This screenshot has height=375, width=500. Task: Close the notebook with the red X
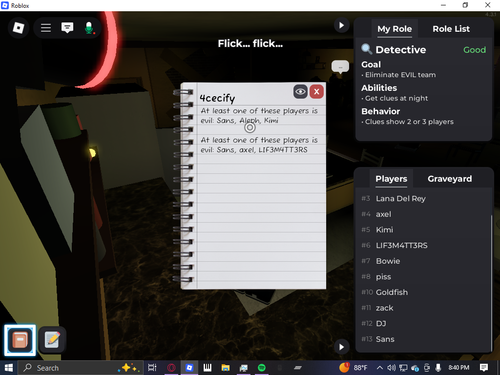[x=317, y=92]
